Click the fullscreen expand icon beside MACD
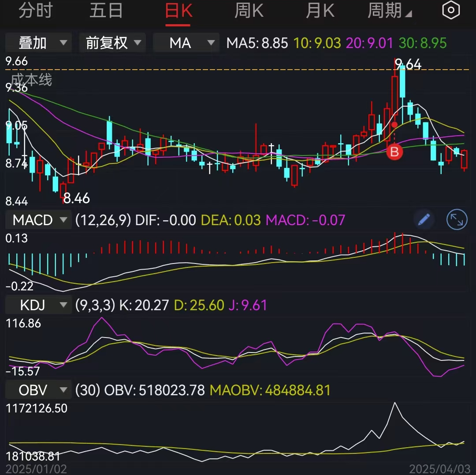476x475 pixels. coord(457,220)
